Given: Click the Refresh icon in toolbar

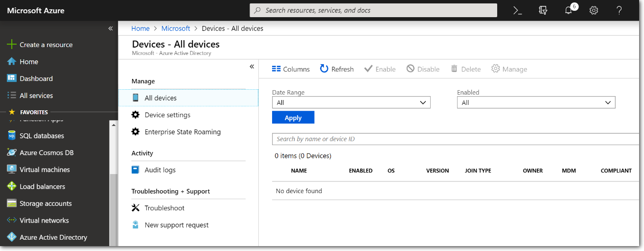Looking at the screenshot, I should pyautogui.click(x=324, y=69).
